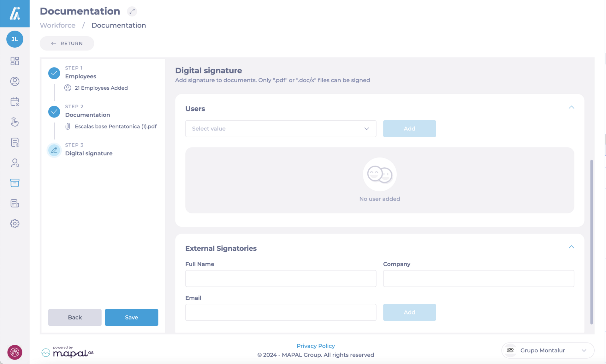Click the Return button
Viewport: 606px width, 364px height.
[x=67, y=43]
